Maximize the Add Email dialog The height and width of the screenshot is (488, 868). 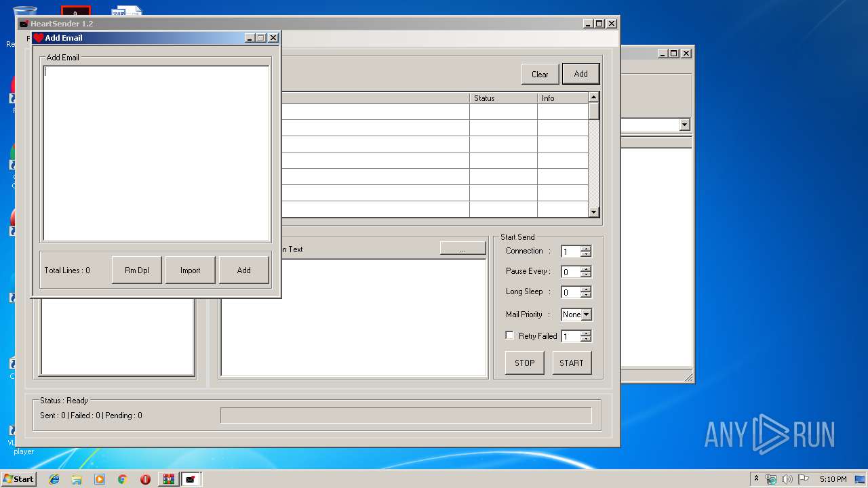tap(262, 38)
